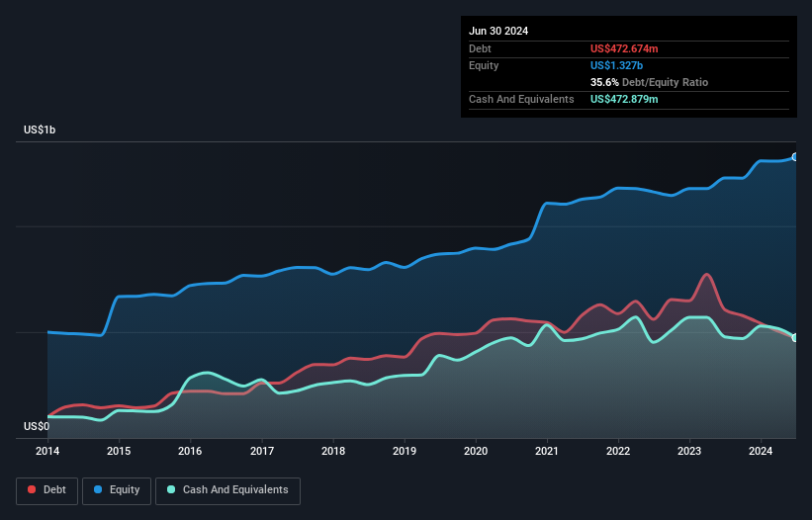Image resolution: width=812 pixels, height=520 pixels.
Task: Click the Equity row label in tooltip
Action: (484, 65)
